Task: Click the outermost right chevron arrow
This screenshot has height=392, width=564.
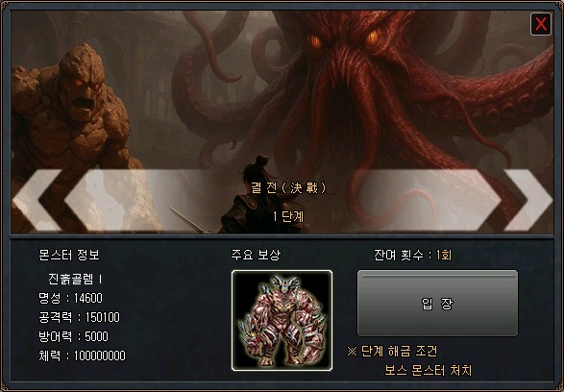Action: pos(528,200)
